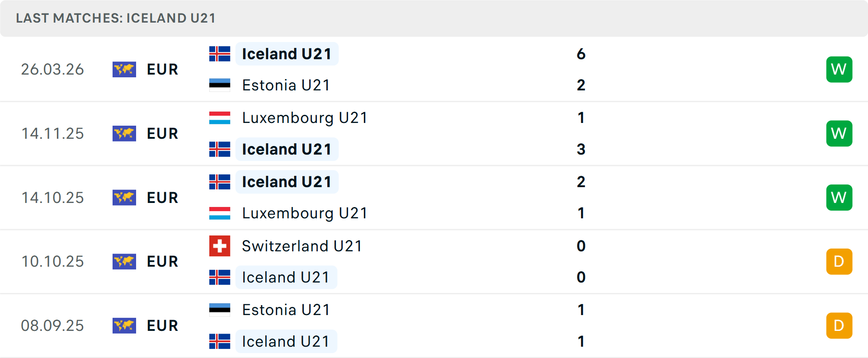Click the Luxembourg U21 team name on 14.10.25
Screen dimensions: 868x358
pyautogui.click(x=304, y=213)
